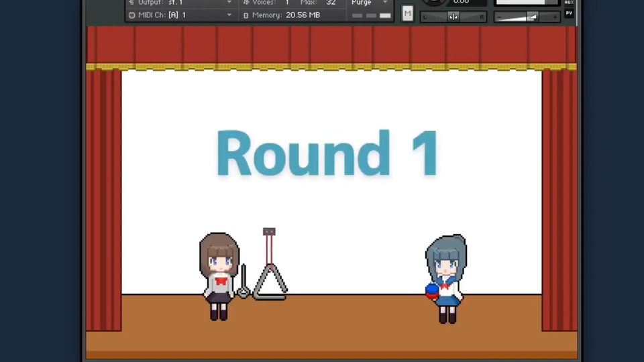644x362 pixels.
Task: Click the Memory chip icon
Action: coord(246,15)
